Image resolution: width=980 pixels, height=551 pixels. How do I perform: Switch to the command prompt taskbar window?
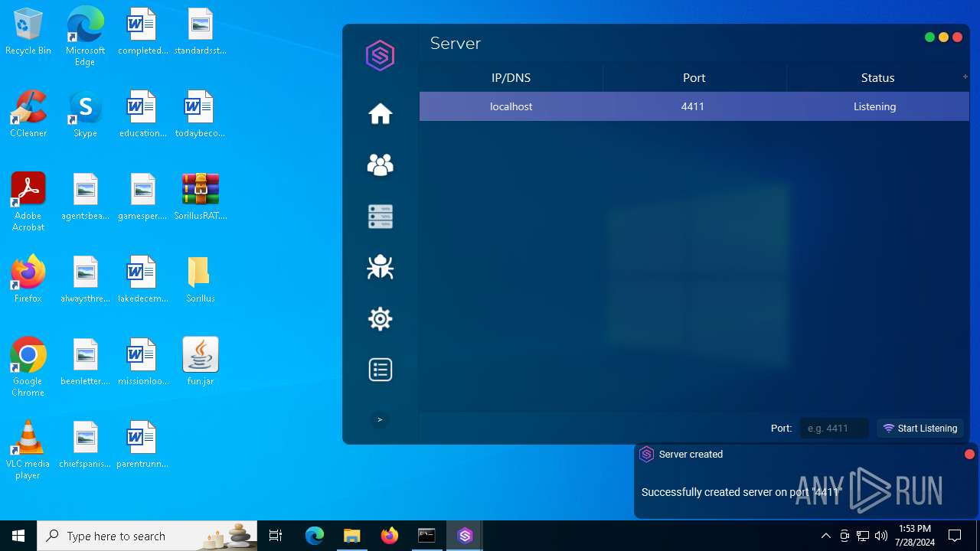tap(426, 536)
